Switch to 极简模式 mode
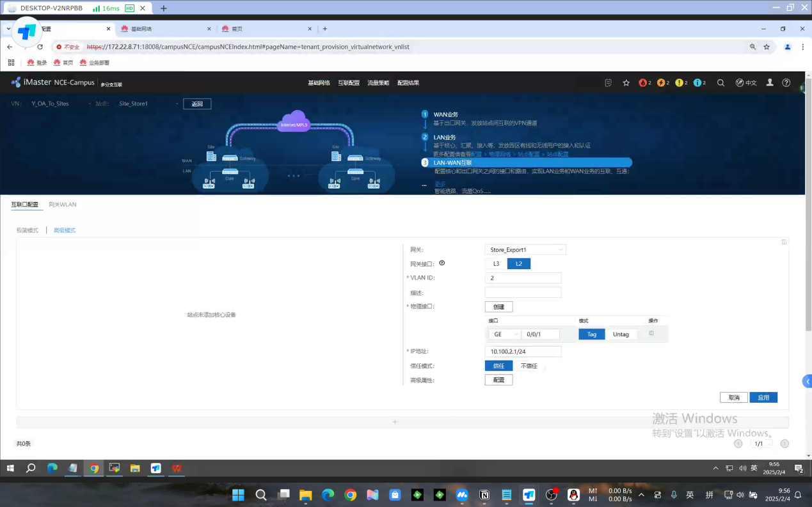The image size is (812, 507). (28, 230)
